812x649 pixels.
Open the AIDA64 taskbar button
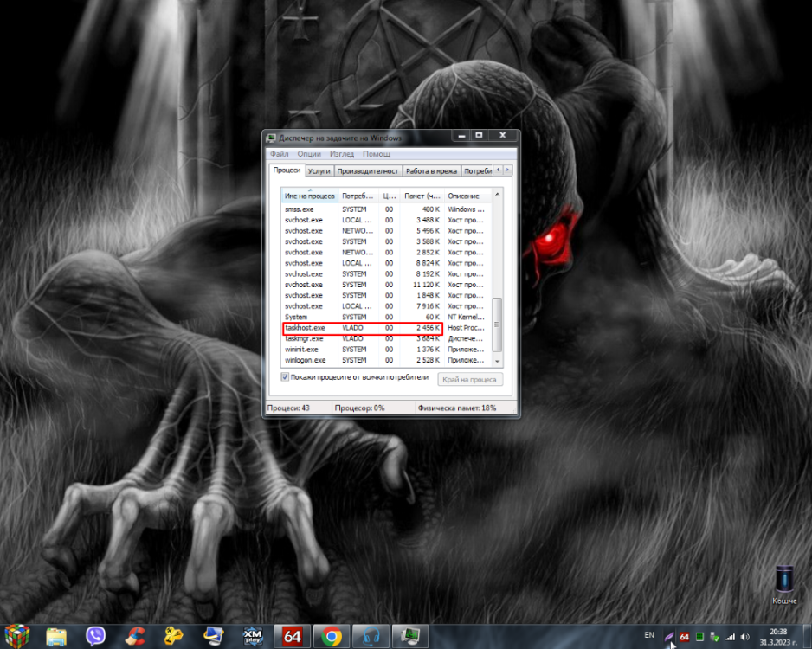click(x=292, y=637)
